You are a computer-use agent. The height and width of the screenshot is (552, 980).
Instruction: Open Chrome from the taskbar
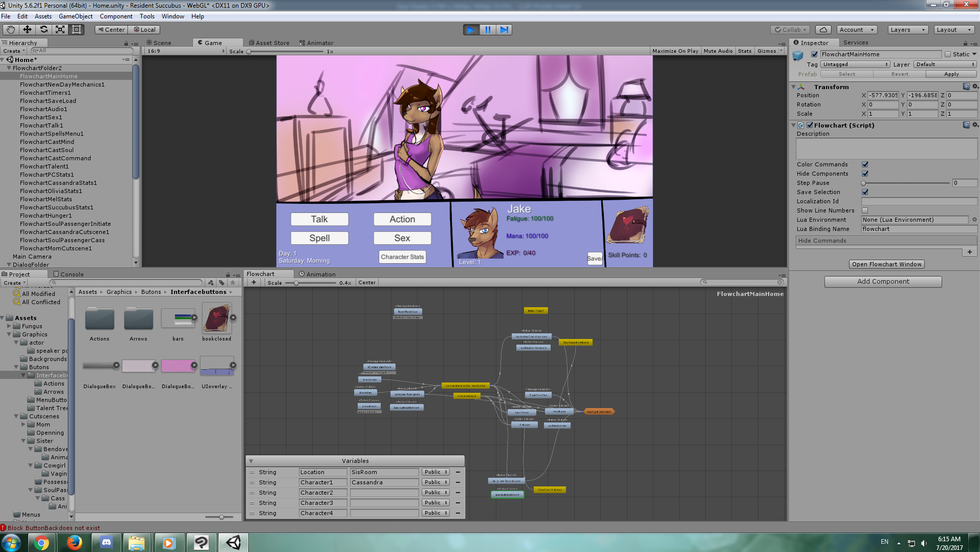tap(41, 543)
